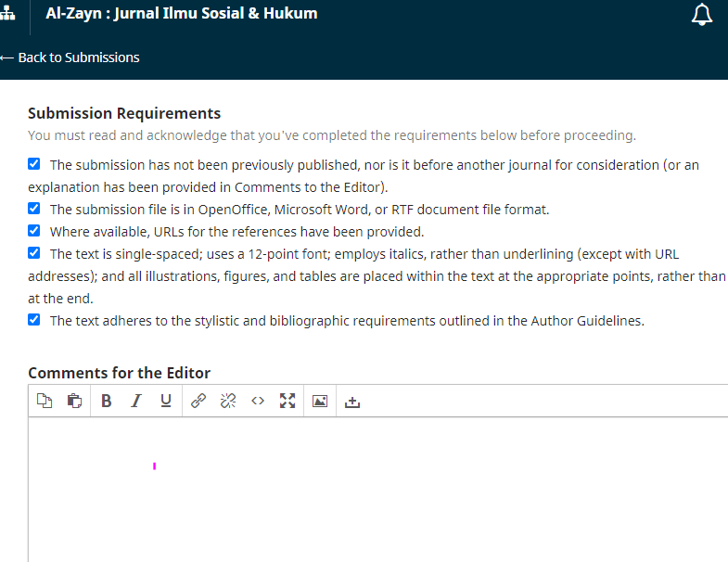This screenshot has height=562, width=728.
Task: Click the site structure icon at top-left
Action: coord(8,14)
